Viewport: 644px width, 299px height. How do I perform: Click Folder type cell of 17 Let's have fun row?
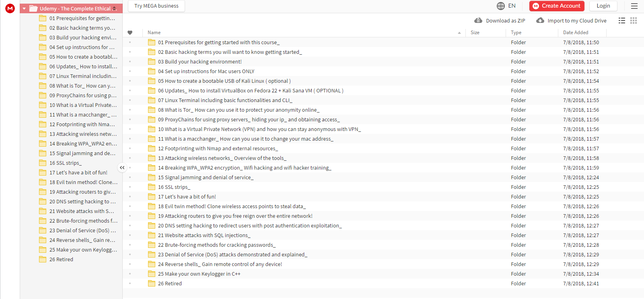518,197
